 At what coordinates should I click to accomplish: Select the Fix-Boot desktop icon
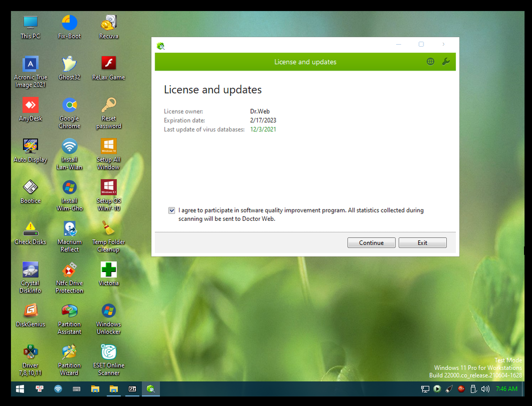(69, 27)
